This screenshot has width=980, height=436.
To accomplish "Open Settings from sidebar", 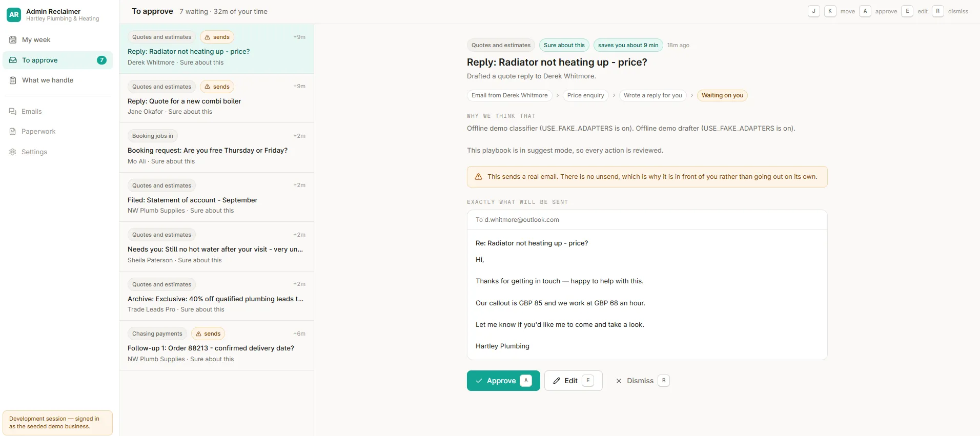I will [x=57, y=152].
